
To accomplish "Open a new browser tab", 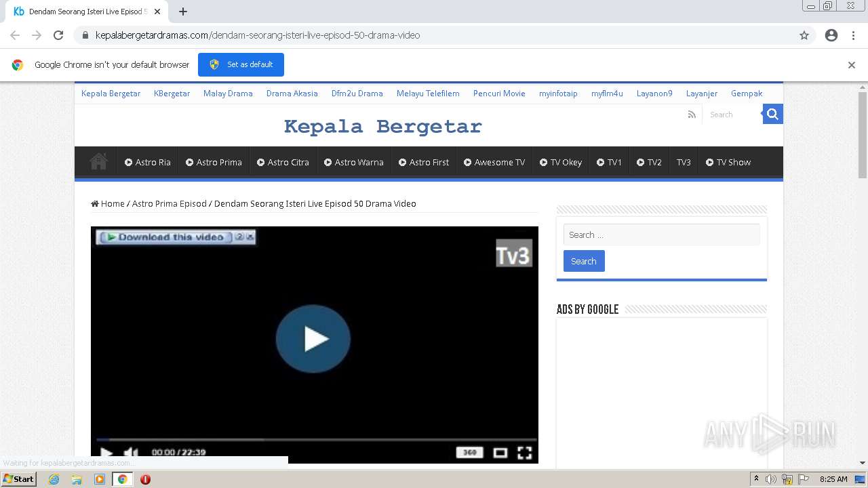I will (x=183, y=12).
